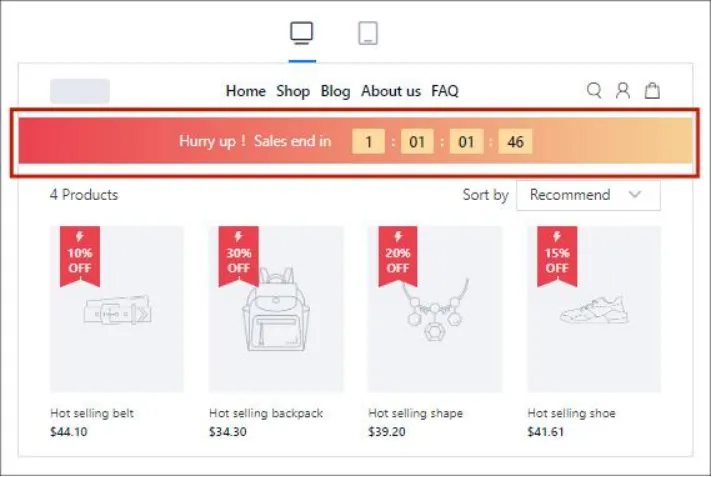Open the user account icon
712x477 pixels.
point(622,91)
